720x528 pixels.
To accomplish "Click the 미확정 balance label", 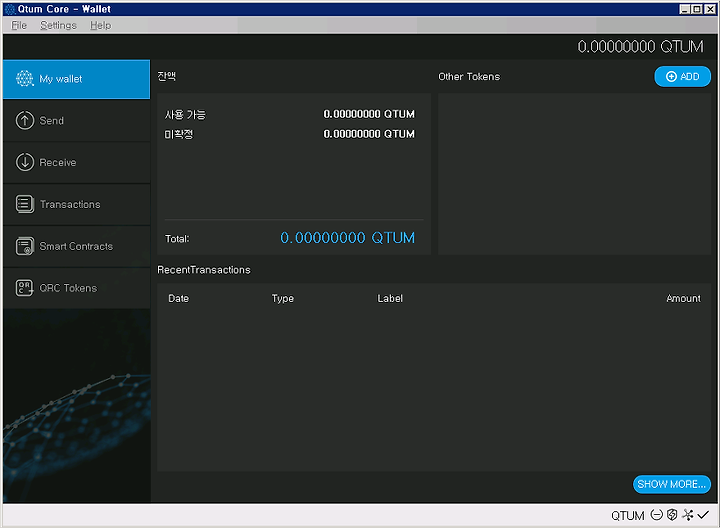I will [x=179, y=134].
